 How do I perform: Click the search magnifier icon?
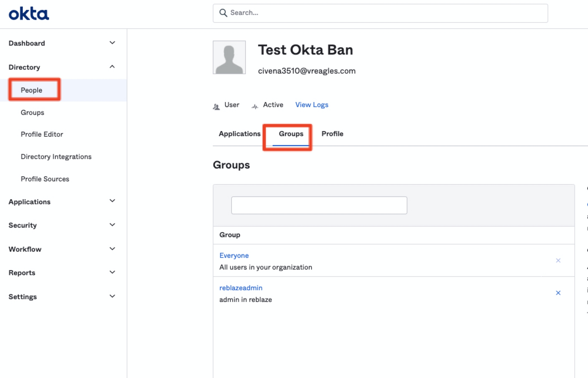(223, 13)
